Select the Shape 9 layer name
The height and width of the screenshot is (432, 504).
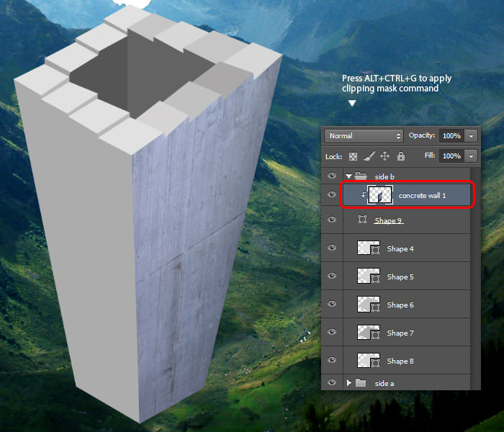tap(388, 220)
